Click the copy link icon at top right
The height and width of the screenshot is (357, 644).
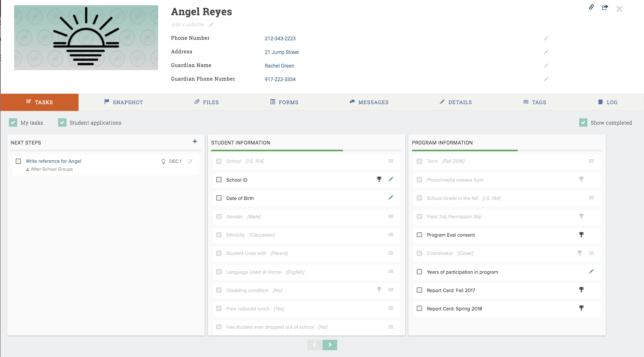tap(591, 7)
